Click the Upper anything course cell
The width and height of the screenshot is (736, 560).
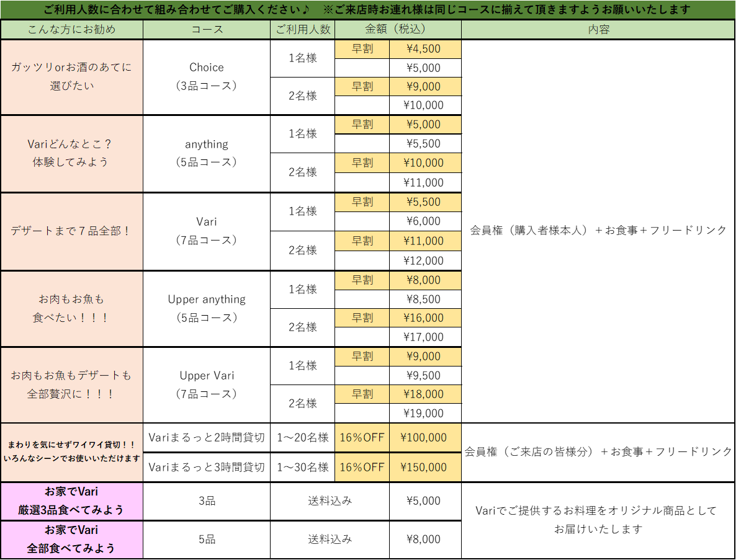(207, 308)
